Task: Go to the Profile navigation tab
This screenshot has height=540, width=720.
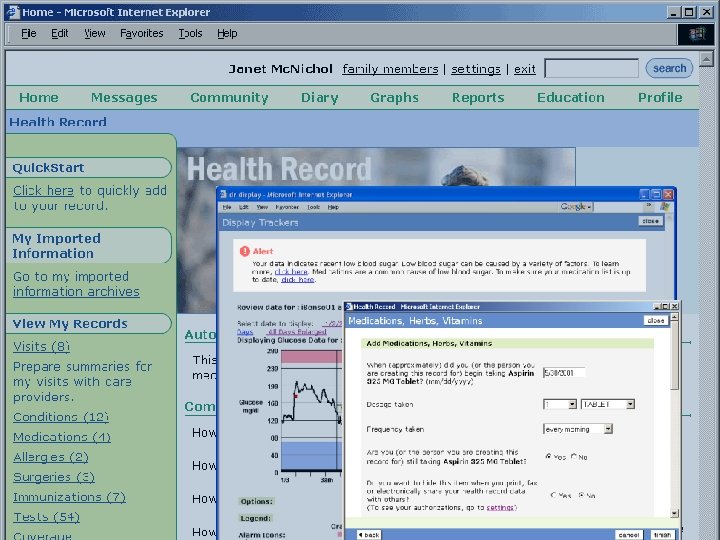Action: pyautogui.click(x=660, y=97)
